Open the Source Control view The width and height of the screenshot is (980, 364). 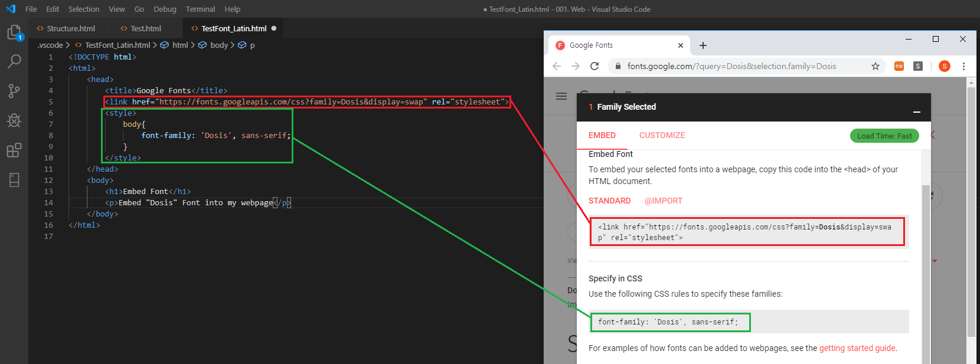coord(14,91)
